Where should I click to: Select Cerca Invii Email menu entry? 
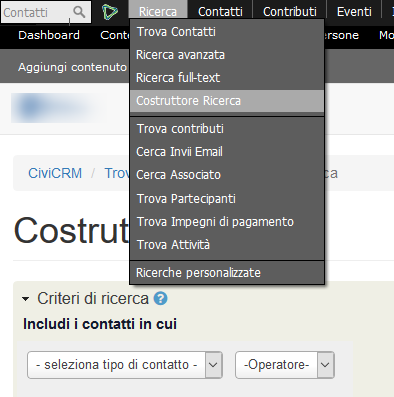(x=227, y=152)
